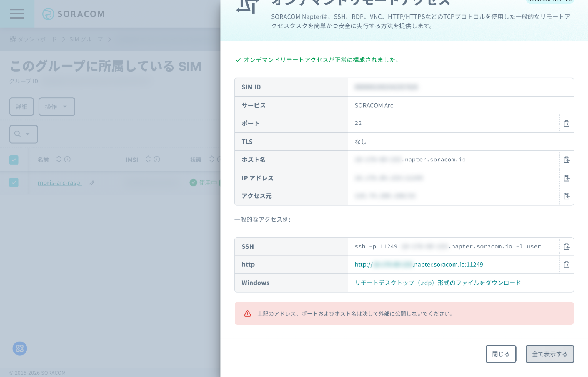
Task: Click the 詳細 button
Action: click(x=21, y=107)
